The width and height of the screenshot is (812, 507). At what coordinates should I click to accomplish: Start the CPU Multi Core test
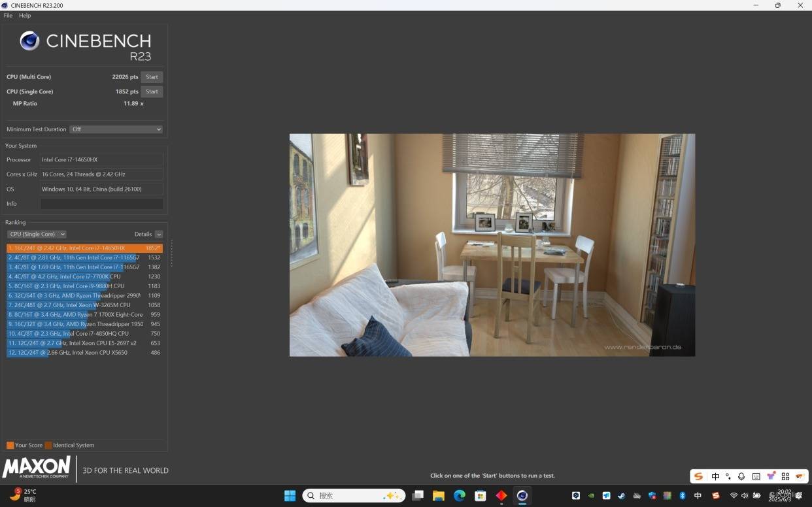click(152, 77)
